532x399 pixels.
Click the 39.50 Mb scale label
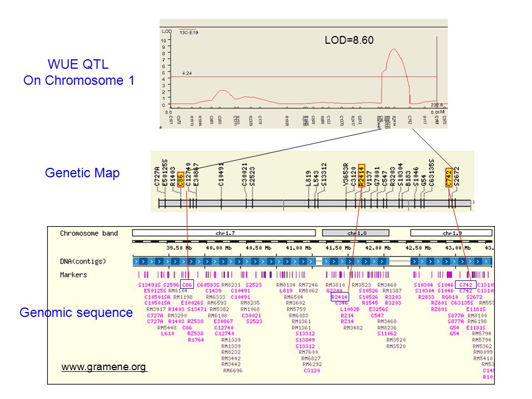[x=179, y=248]
